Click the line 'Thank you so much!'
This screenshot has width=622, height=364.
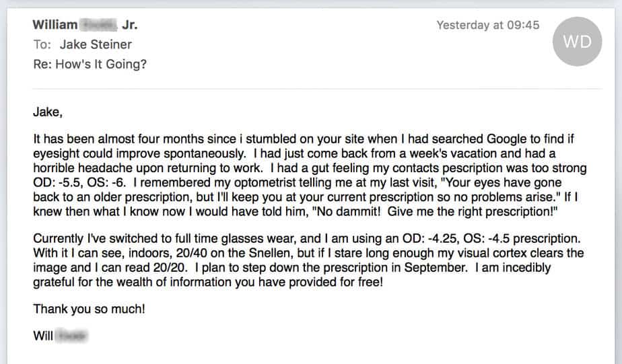coord(90,309)
